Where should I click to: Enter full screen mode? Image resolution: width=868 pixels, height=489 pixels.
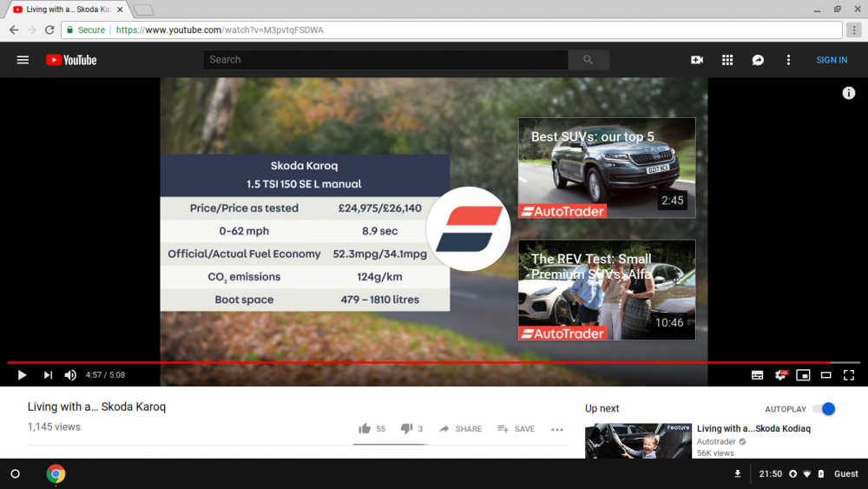(x=849, y=375)
